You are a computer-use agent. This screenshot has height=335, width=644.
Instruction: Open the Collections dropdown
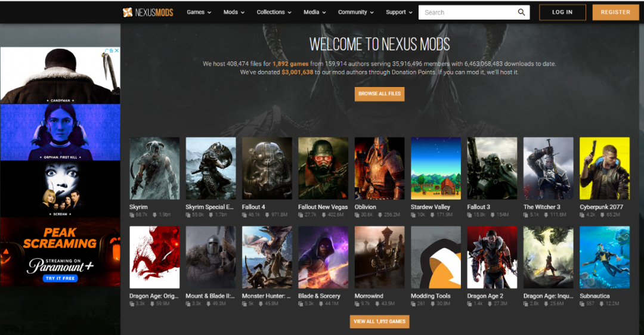tap(274, 13)
